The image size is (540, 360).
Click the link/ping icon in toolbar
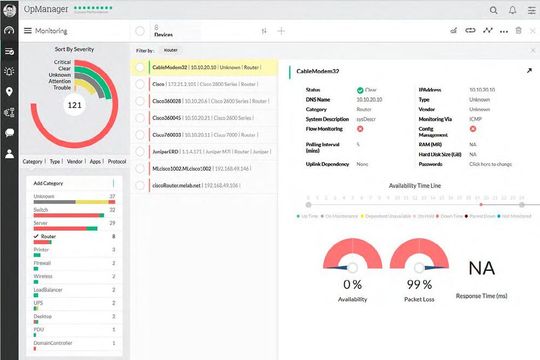point(470,30)
